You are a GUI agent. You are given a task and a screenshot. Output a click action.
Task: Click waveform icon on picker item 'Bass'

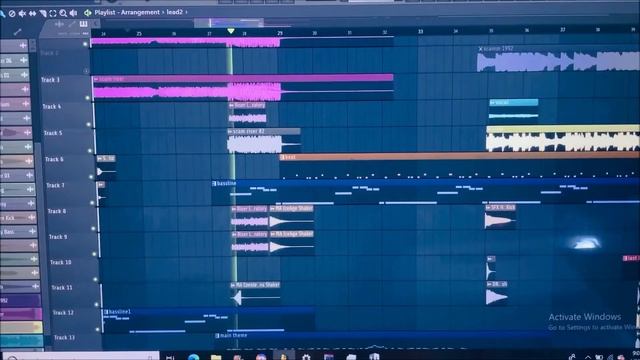[x=32, y=232]
